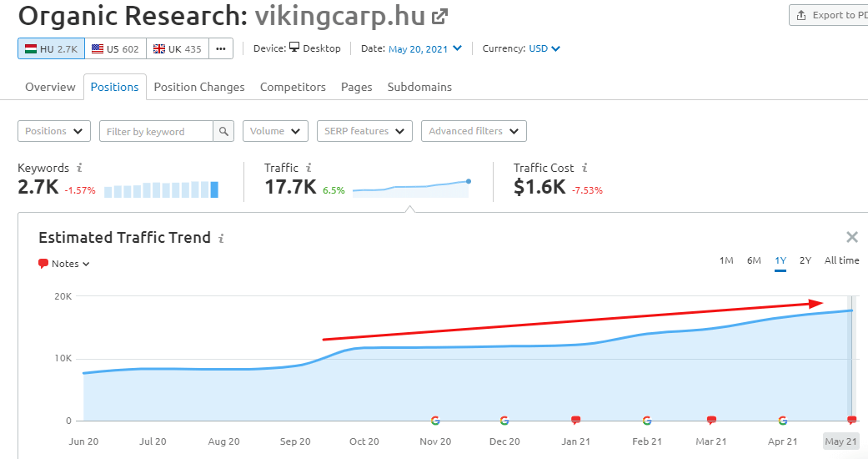The width and height of the screenshot is (868, 459).
Task: Click the Google update marker at Dec 20
Action: (504, 421)
